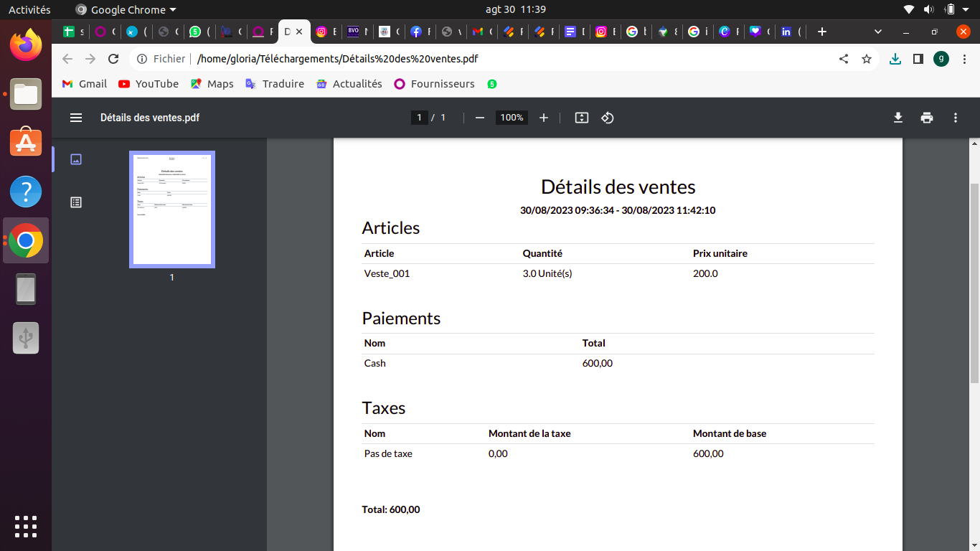Zoom in on the PDF
Screen dimensions: 980x551
click(544, 118)
